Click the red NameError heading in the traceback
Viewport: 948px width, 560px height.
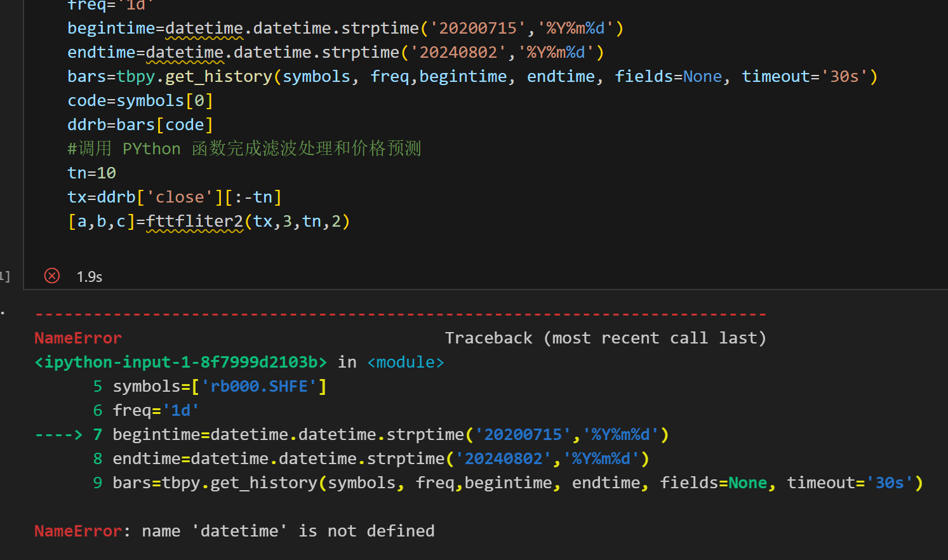tap(78, 338)
